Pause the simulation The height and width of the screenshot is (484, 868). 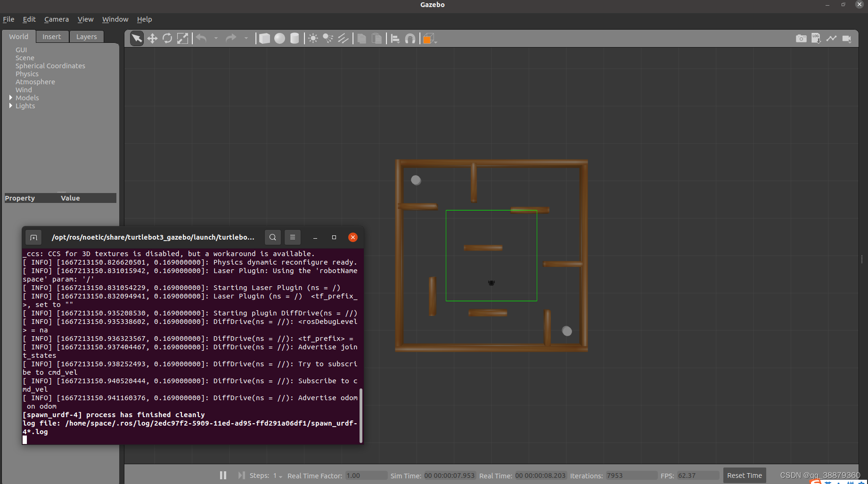click(223, 476)
